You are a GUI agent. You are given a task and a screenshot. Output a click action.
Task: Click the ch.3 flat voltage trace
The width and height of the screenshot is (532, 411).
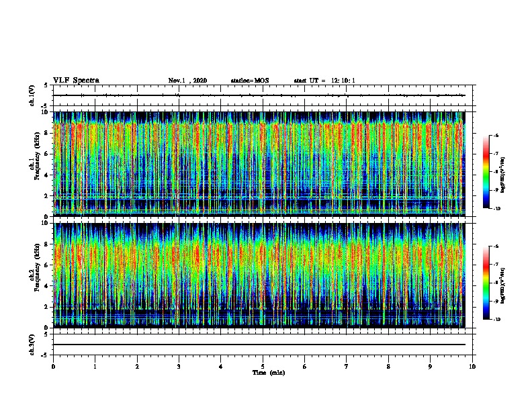click(259, 345)
